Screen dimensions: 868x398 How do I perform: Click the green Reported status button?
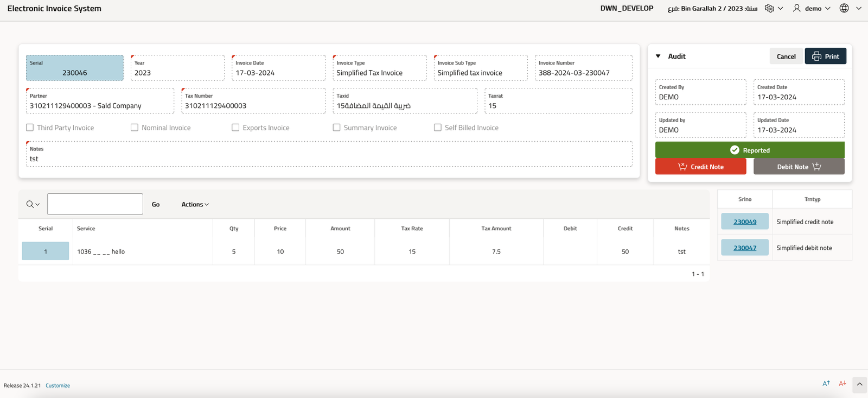(750, 150)
